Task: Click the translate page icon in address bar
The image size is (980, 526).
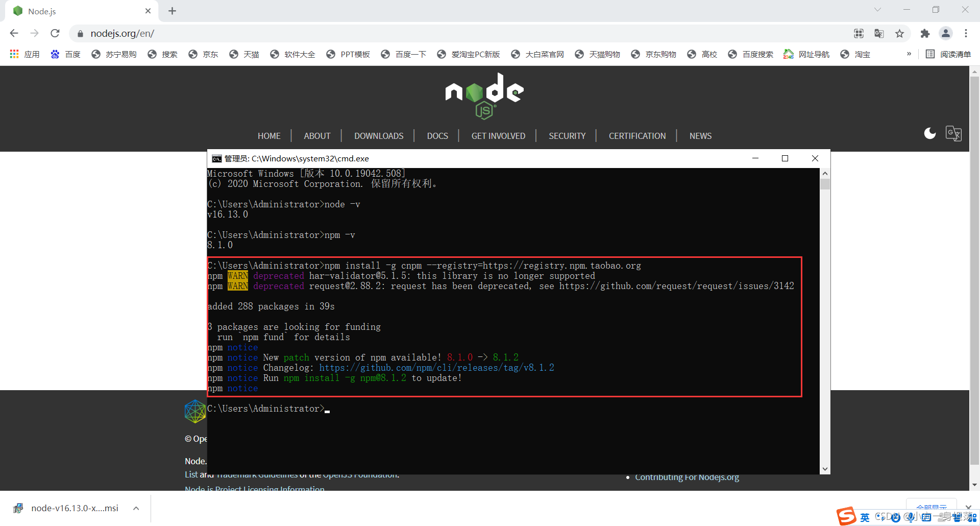Action: (x=879, y=33)
